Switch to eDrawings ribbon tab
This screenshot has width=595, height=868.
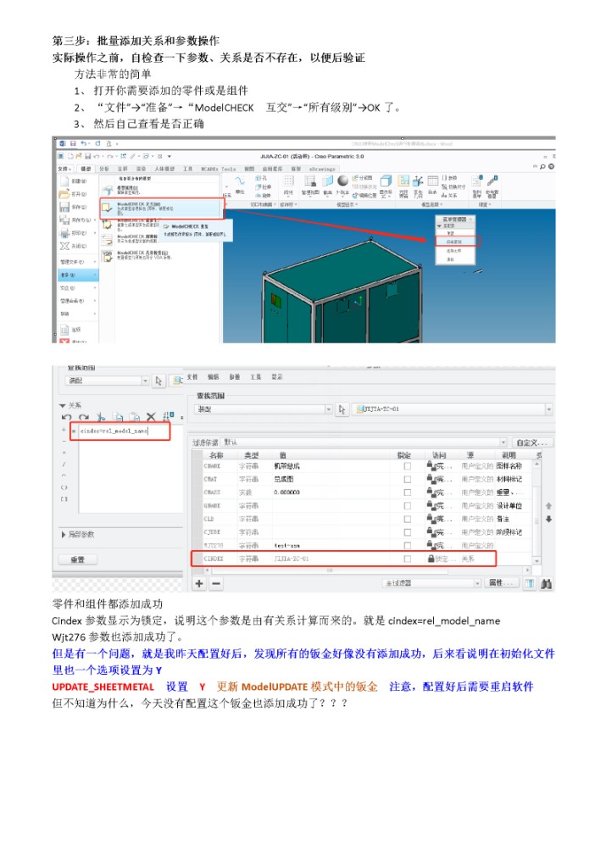(x=322, y=169)
